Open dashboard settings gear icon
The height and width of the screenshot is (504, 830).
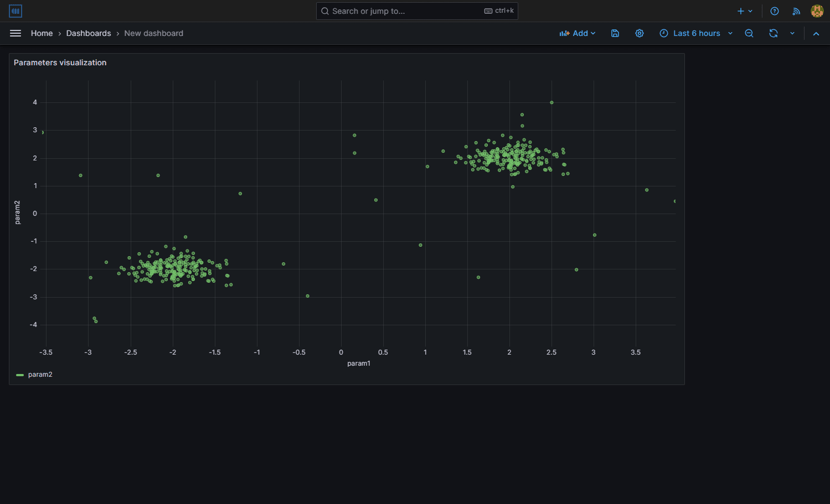[x=640, y=33]
